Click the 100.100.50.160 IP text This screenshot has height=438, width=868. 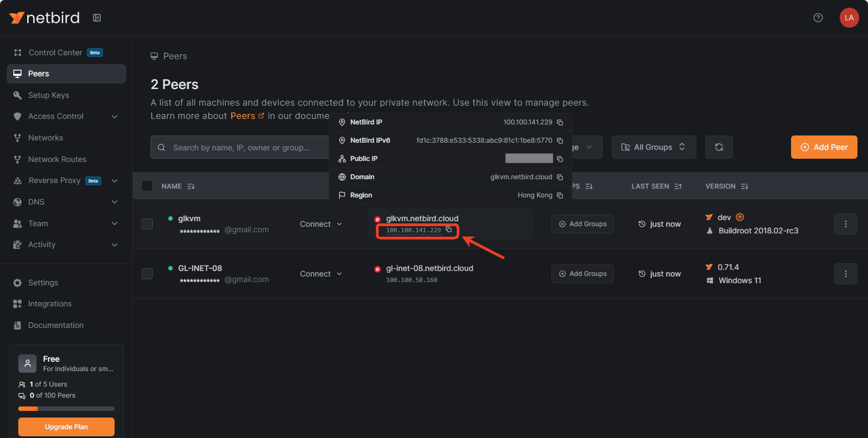tap(412, 280)
